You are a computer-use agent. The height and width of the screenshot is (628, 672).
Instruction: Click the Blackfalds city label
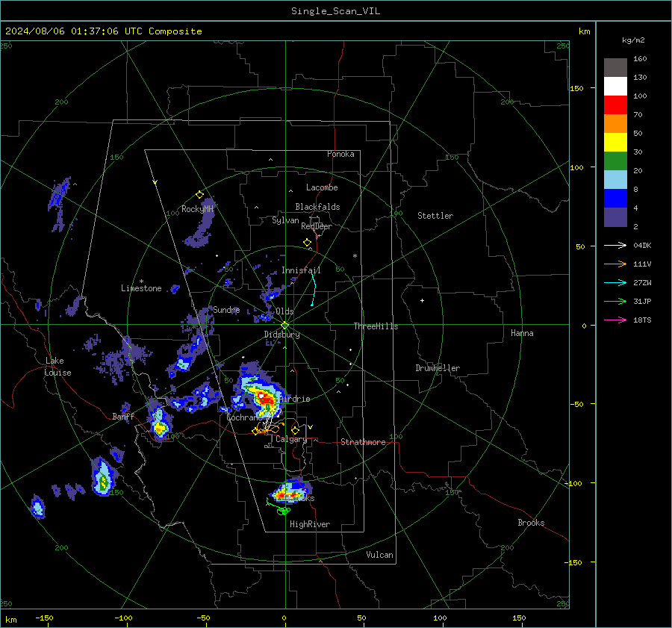click(x=317, y=207)
